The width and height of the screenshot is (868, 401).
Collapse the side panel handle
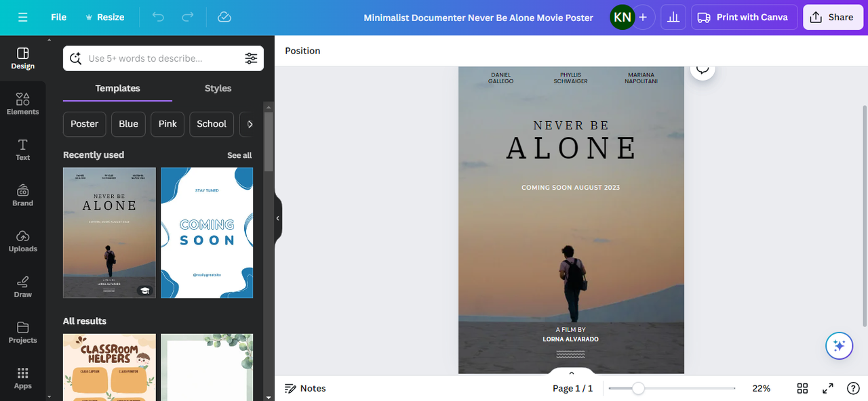[278, 218]
